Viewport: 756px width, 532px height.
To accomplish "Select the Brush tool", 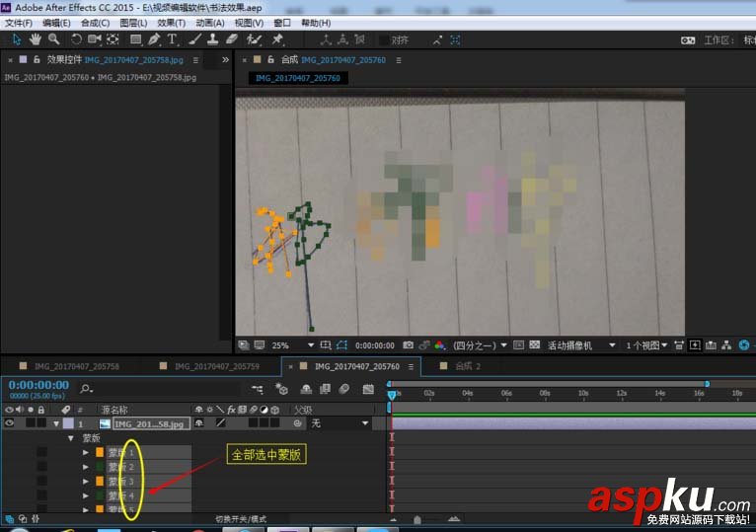I will click(194, 39).
